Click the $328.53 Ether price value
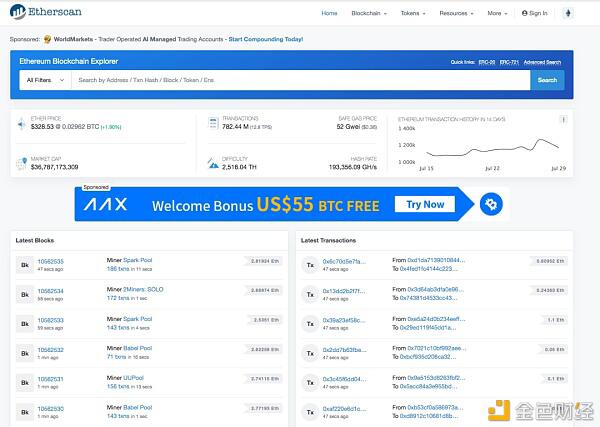The height and width of the screenshot is (427, 600). coord(43,127)
